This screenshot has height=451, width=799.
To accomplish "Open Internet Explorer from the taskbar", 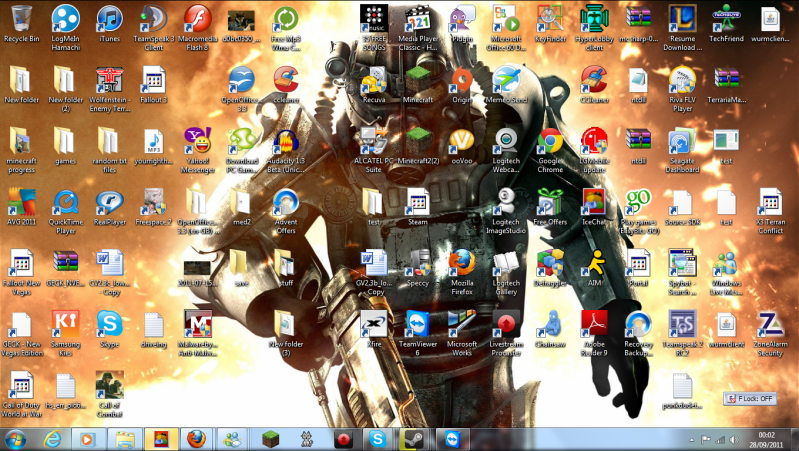I will click(x=52, y=439).
